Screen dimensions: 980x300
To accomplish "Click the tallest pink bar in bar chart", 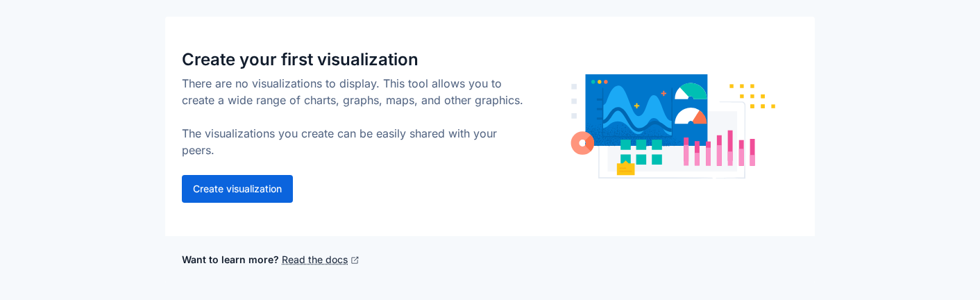I will point(730,148).
